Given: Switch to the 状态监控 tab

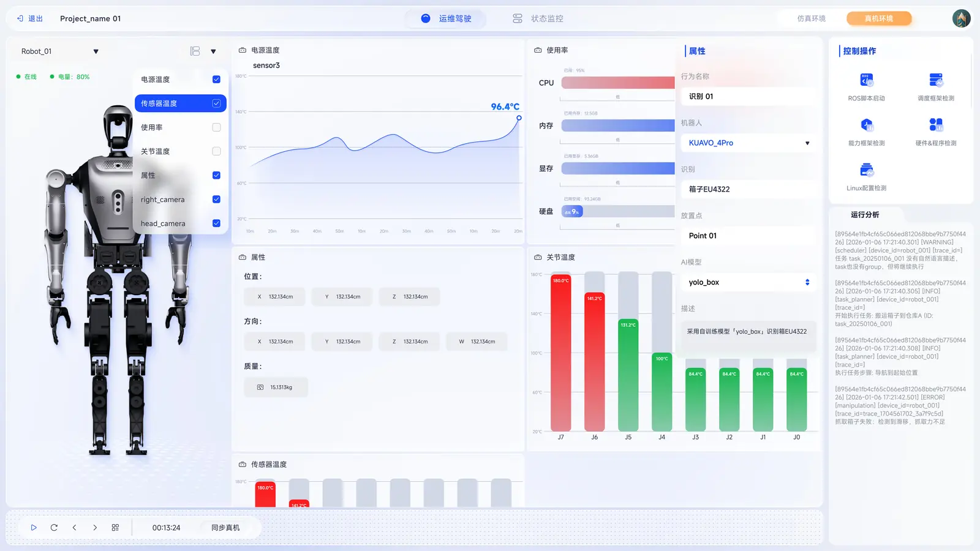Looking at the screenshot, I should tap(538, 18).
